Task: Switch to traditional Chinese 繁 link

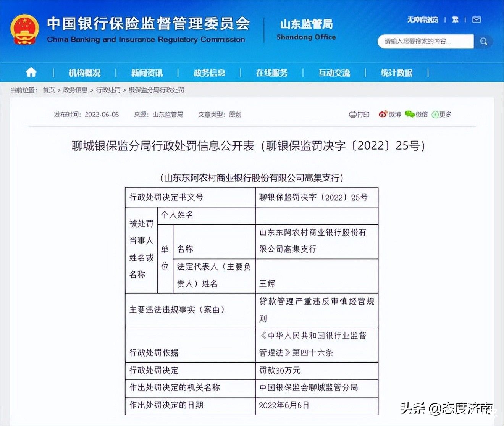Action: point(455,19)
